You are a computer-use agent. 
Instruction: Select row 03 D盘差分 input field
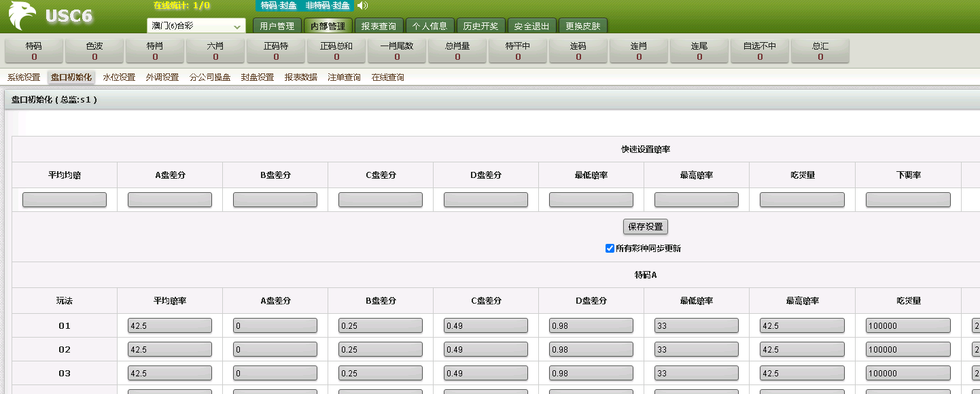591,374
